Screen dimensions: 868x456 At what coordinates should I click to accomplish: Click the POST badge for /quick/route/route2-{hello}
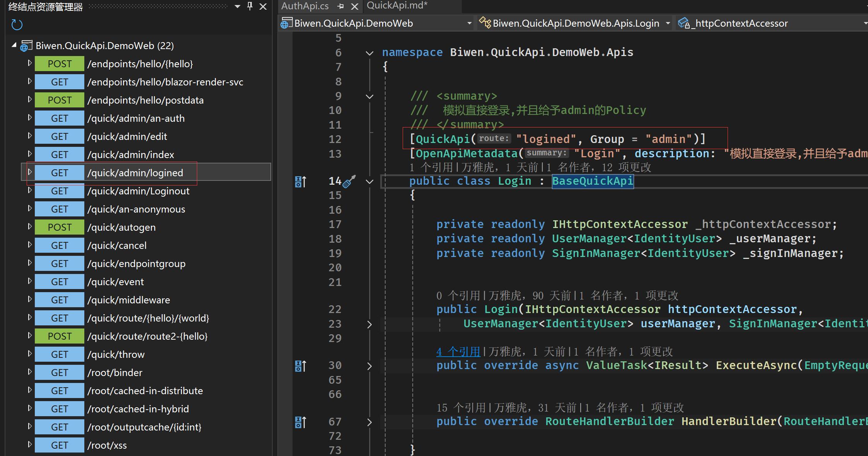[x=60, y=336]
